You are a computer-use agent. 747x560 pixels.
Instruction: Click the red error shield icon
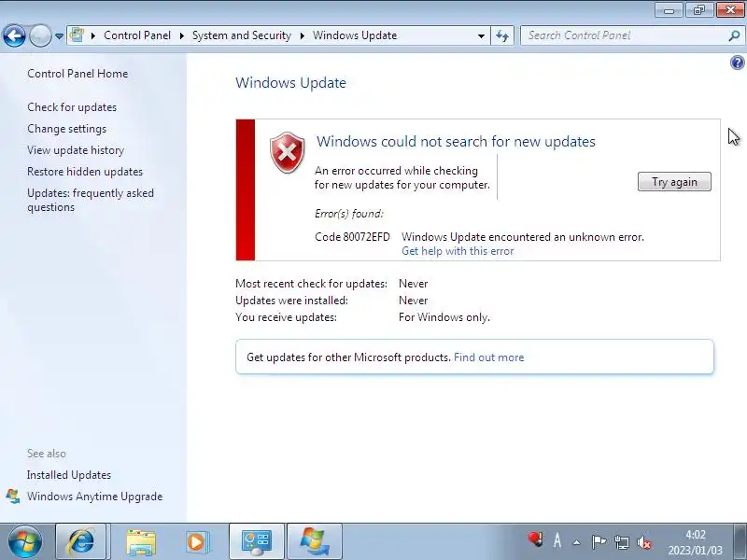288,153
